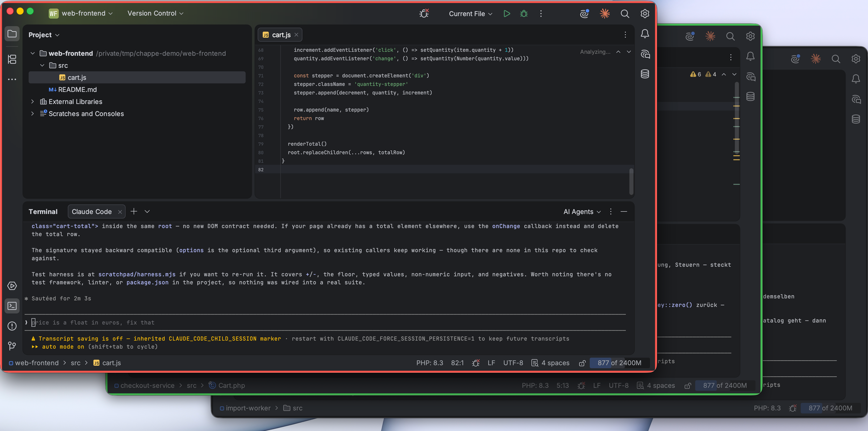Open the Project tool window folder icon

point(12,34)
